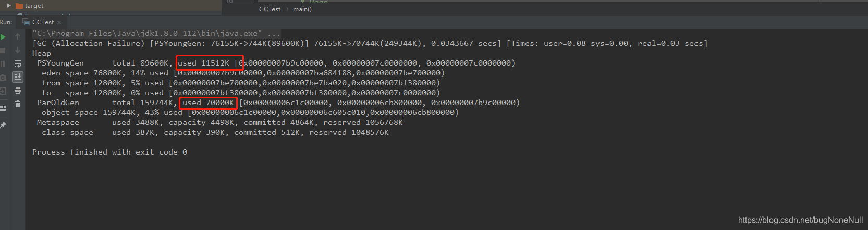Click the dump threads camera icon
Image resolution: width=868 pixels, height=230 pixels.
3,78
